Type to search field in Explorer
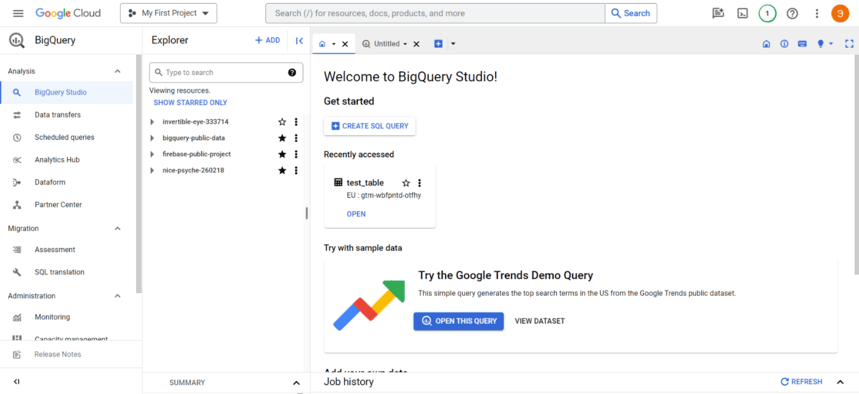The image size is (859, 394). pos(226,72)
